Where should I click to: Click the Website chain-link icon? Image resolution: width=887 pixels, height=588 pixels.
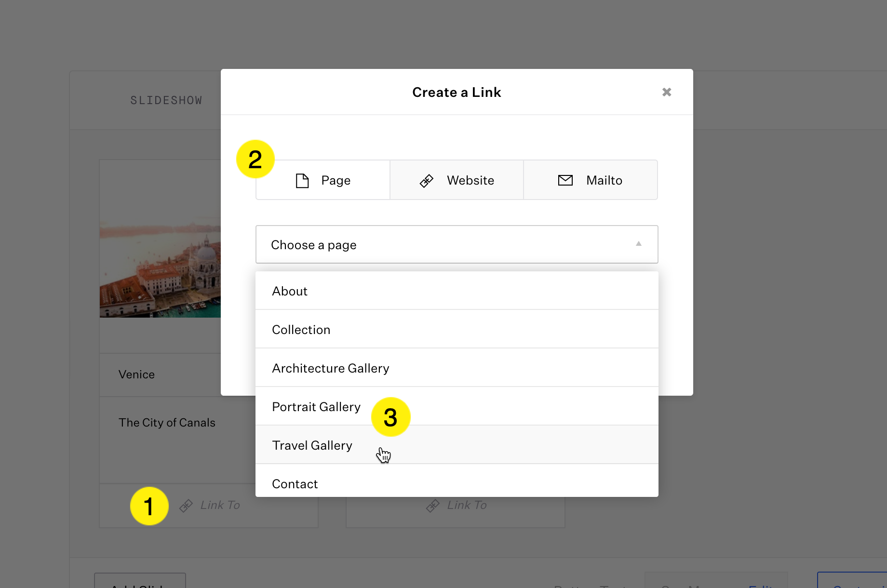pos(427,181)
